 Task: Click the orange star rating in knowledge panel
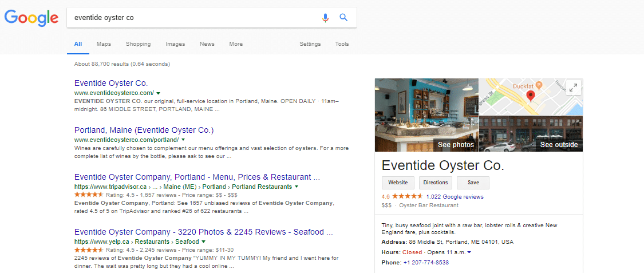(408, 196)
